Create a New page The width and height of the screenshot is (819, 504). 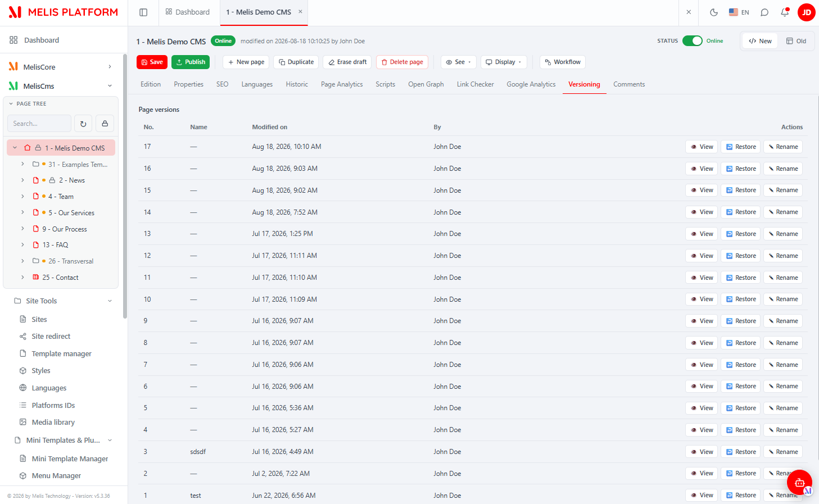246,62
